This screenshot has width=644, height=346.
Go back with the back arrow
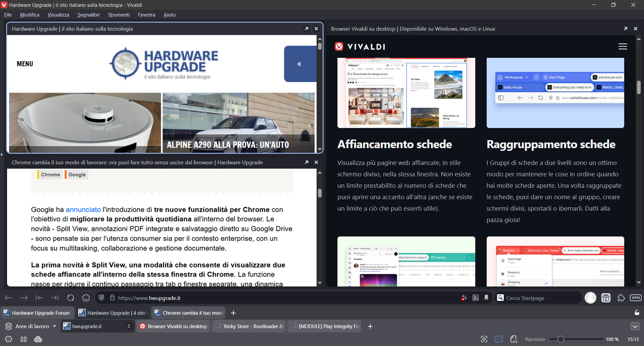[9, 298]
